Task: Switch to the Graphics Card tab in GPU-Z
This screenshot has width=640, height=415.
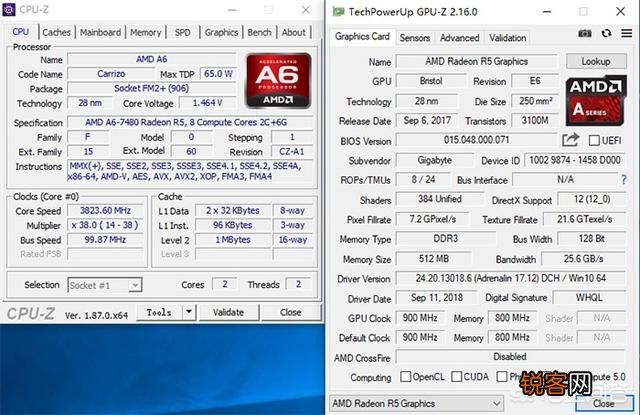Action: pos(362,36)
